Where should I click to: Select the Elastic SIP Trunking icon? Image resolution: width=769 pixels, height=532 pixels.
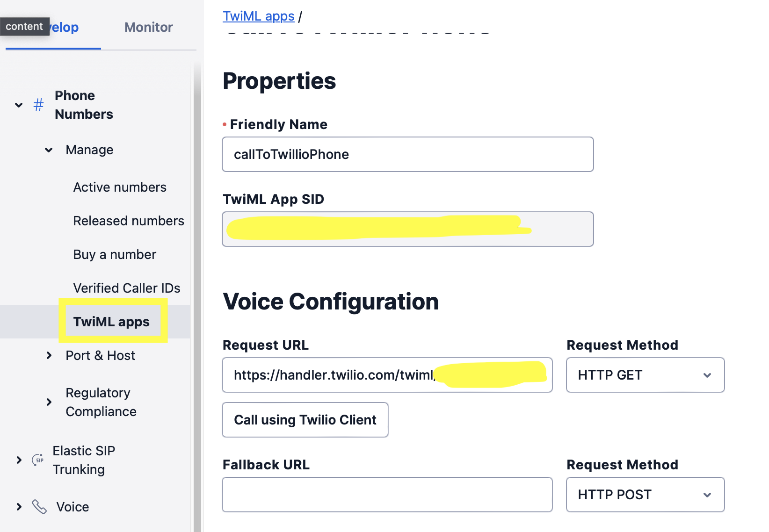click(x=37, y=460)
